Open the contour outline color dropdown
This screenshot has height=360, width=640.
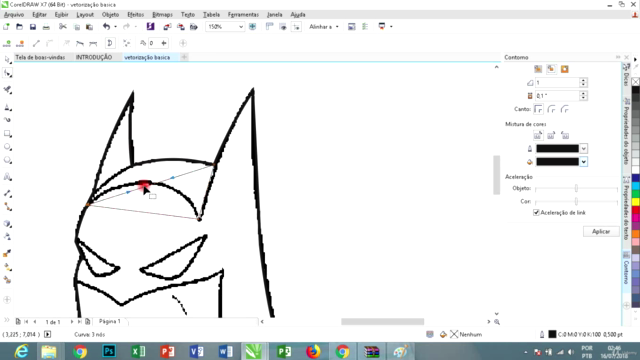point(584,149)
